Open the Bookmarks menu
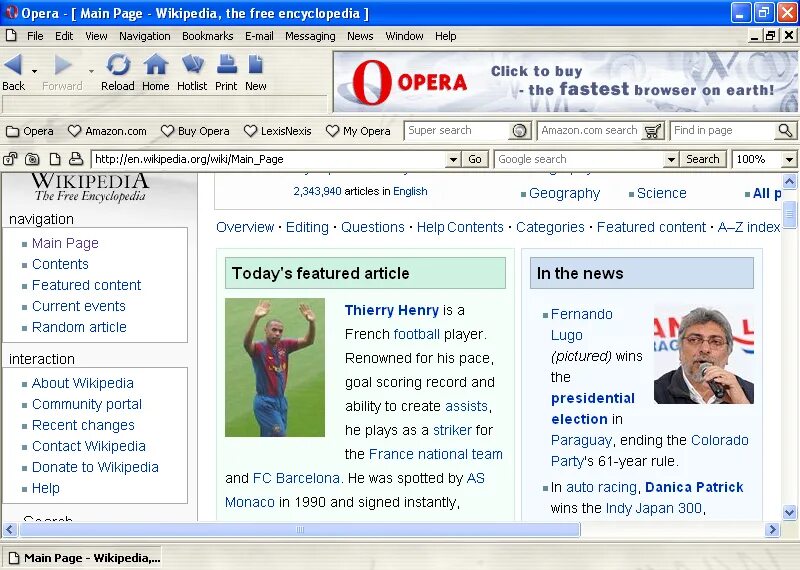Screen dimensions: 800x570 [x=208, y=36]
